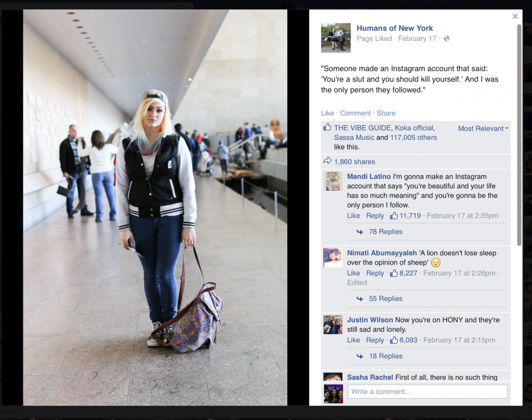Click the Share link under the post
532x420 pixels.
coord(386,113)
